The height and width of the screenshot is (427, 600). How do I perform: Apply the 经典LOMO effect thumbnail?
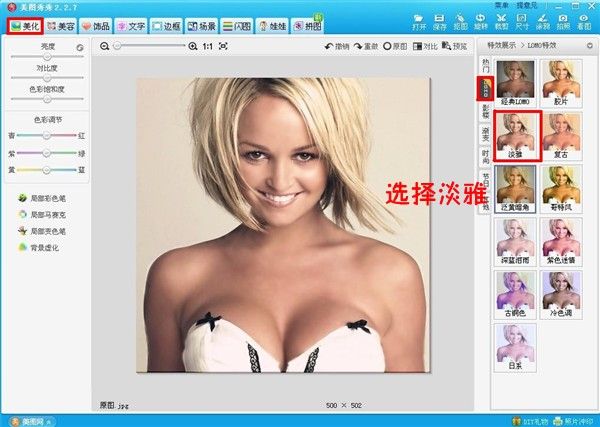515,83
